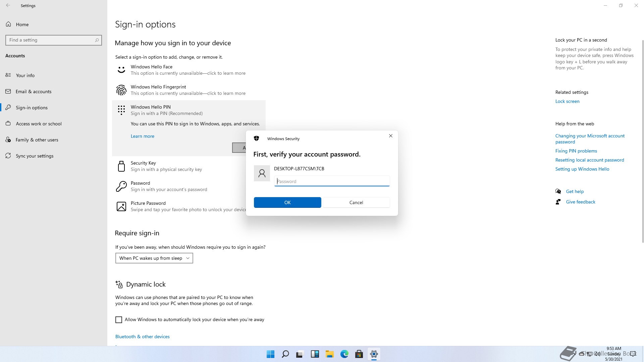The image size is (644, 362).
Task: Click the Security Key USB icon
Action: pyautogui.click(x=121, y=166)
